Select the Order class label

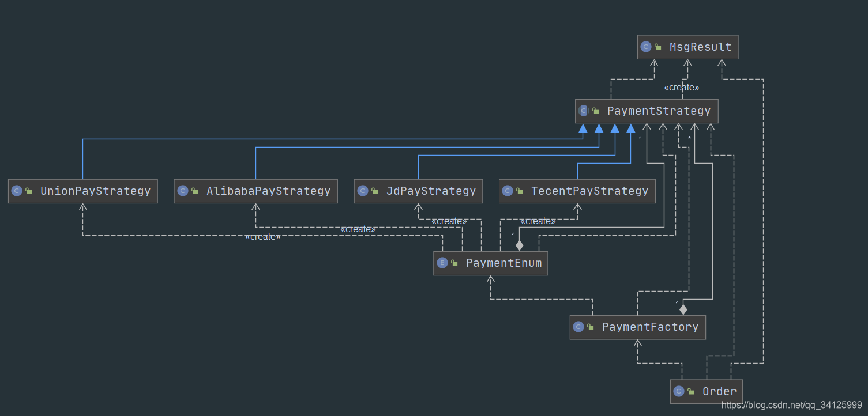coord(719,392)
